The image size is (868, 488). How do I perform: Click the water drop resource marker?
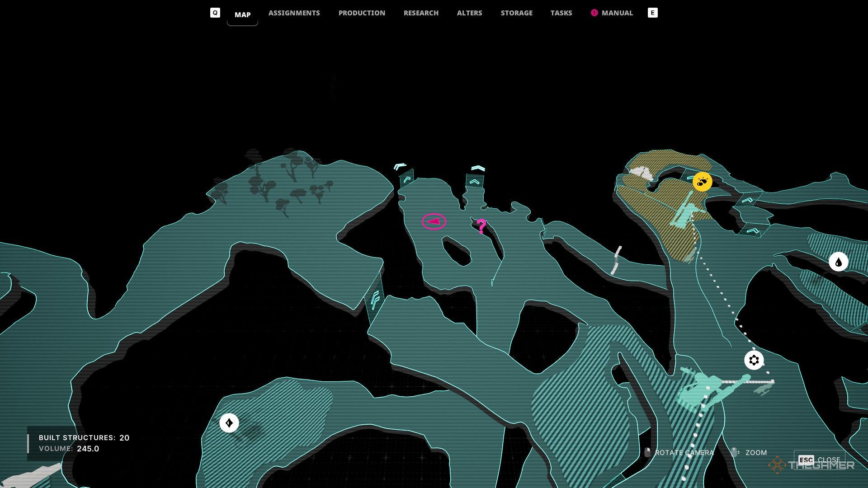838,262
